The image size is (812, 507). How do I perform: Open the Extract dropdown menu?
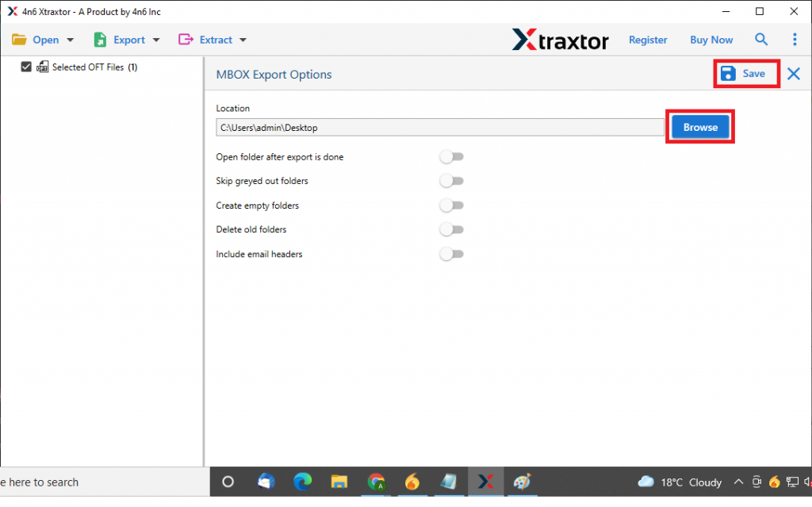coord(242,39)
